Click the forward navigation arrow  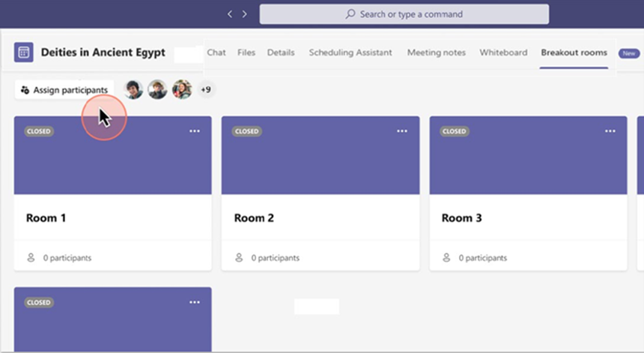click(245, 14)
